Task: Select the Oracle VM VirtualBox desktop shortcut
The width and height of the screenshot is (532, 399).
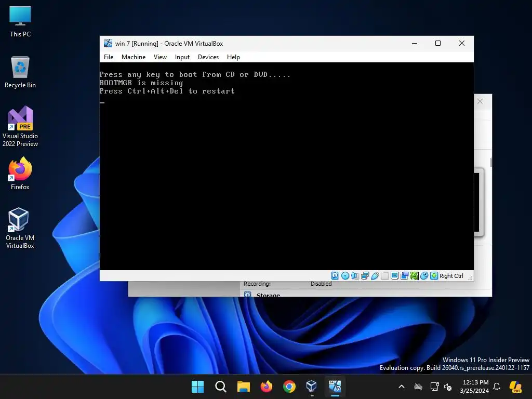Action: tap(20, 228)
